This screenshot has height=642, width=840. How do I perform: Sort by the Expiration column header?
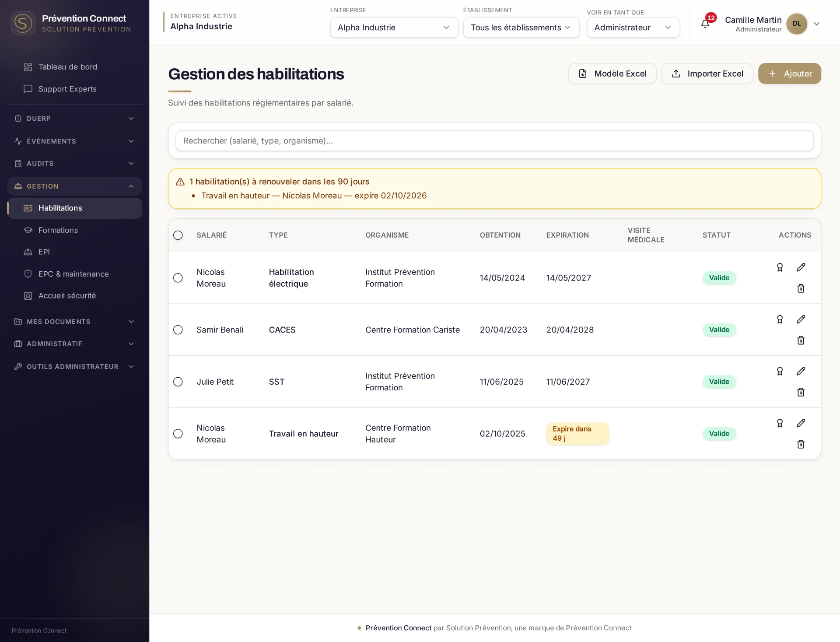point(567,235)
